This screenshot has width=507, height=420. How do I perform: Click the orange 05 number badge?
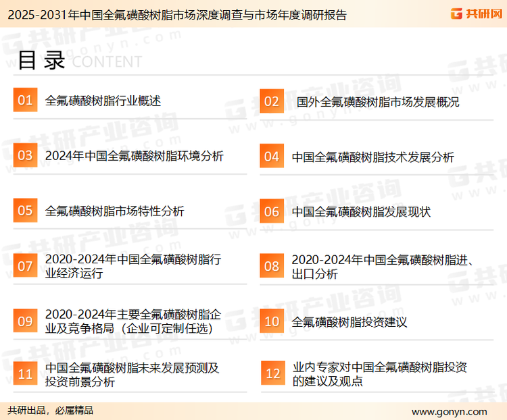(x=25, y=210)
